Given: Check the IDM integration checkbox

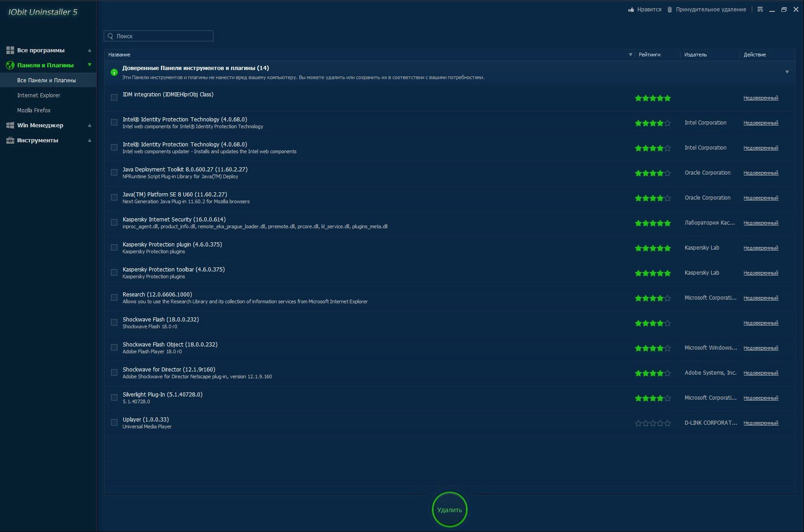Looking at the screenshot, I should click(x=114, y=97).
